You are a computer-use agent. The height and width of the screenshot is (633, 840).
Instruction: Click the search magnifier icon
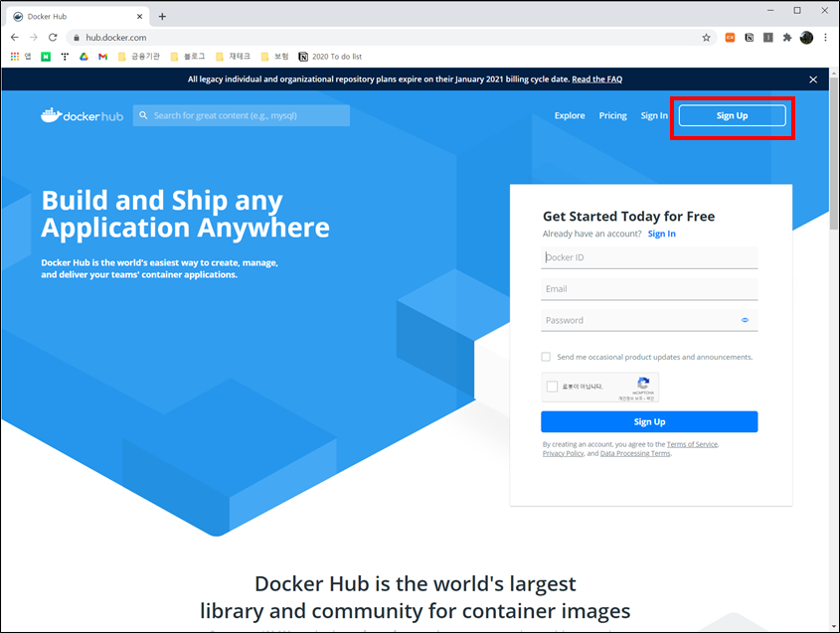coord(143,115)
